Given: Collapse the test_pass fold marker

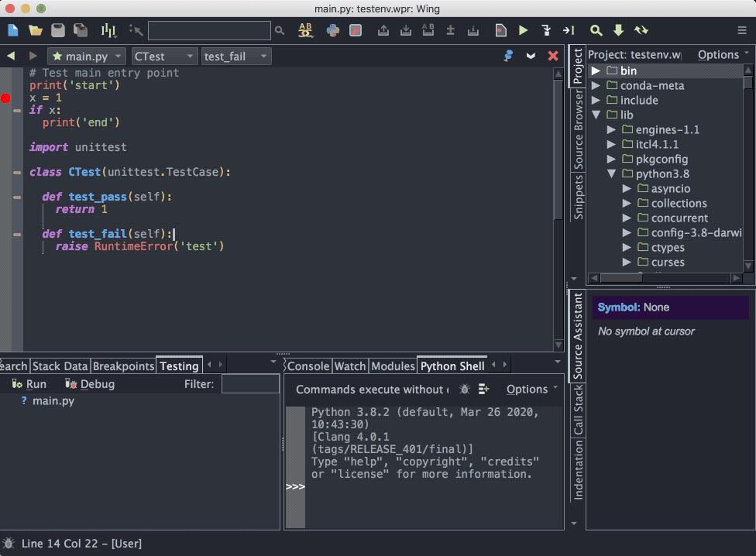Looking at the screenshot, I should coord(17,197).
